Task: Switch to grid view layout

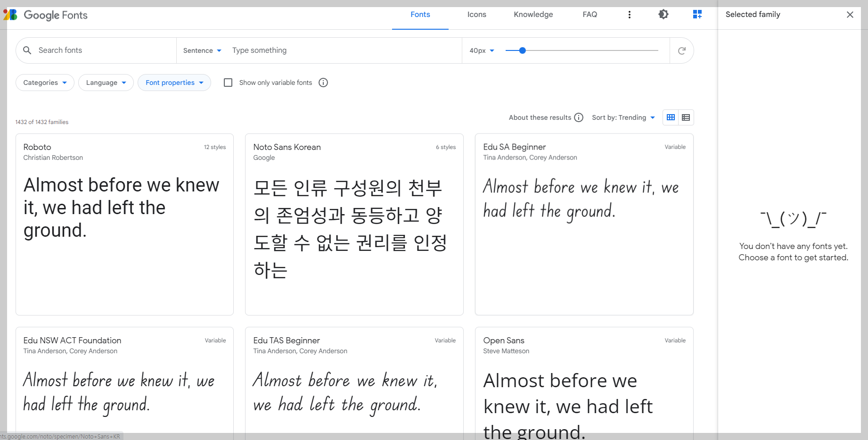Action: 671,117
